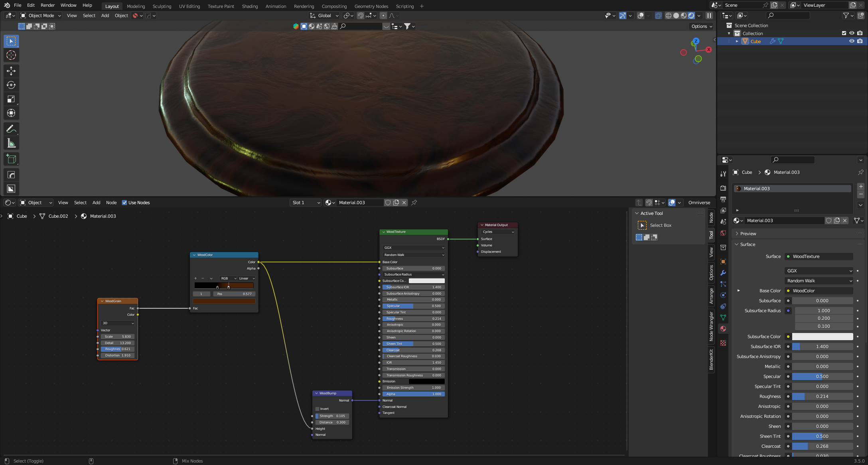Switch viewport to wireframe shading
868x465 pixels.
(x=669, y=16)
